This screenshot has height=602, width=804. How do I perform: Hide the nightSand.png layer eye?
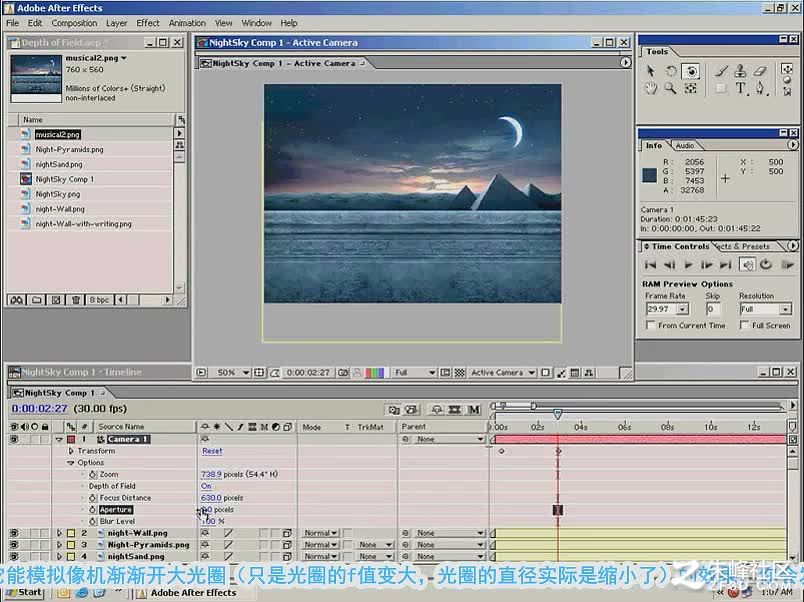(x=14, y=556)
